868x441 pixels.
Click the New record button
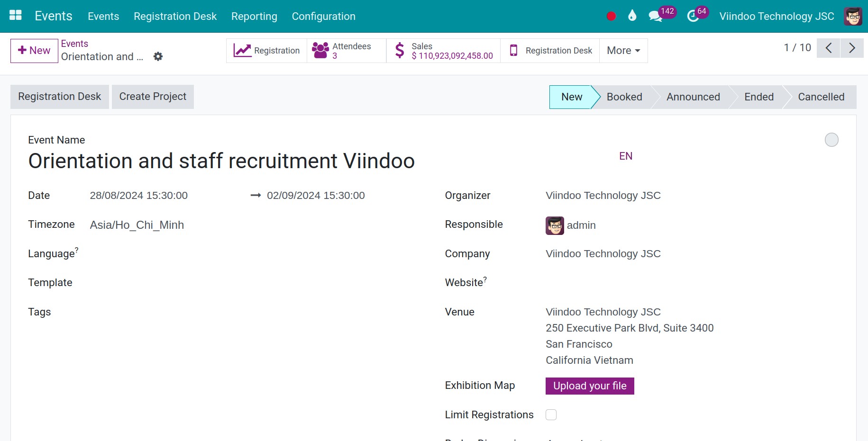pyautogui.click(x=34, y=51)
